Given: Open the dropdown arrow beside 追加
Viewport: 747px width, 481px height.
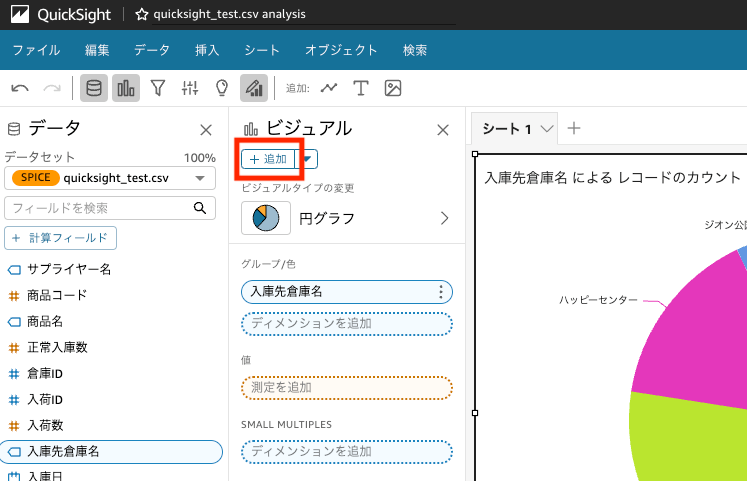Looking at the screenshot, I should point(307,159).
